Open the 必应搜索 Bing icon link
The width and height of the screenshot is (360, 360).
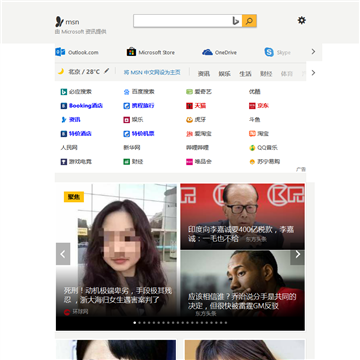pyautogui.click(x=64, y=92)
